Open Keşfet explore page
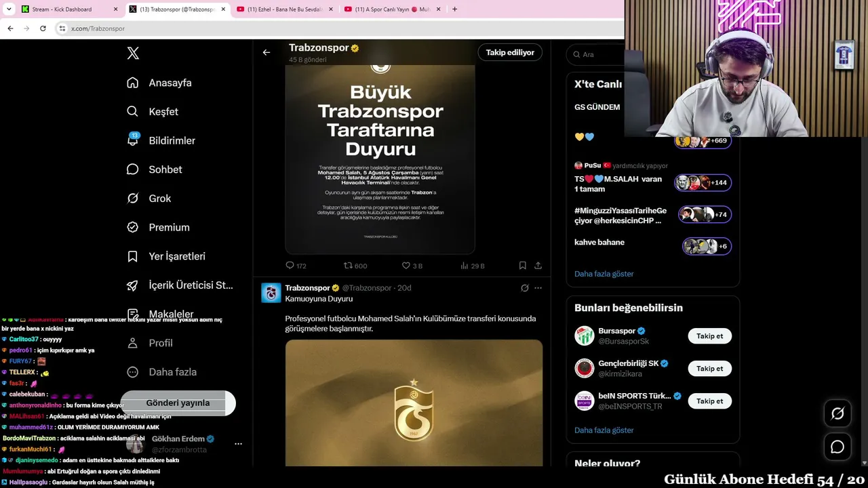The width and height of the screenshot is (868, 488). [x=153, y=112]
